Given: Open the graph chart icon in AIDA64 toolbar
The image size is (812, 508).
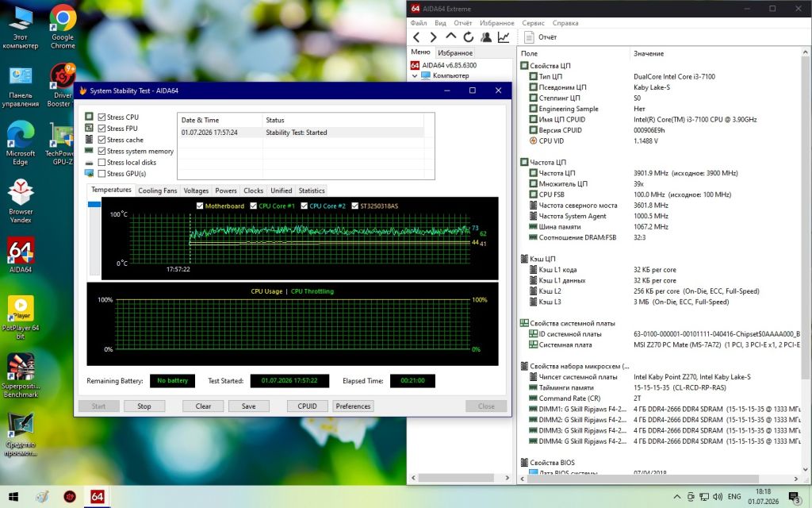Looking at the screenshot, I should [x=504, y=37].
